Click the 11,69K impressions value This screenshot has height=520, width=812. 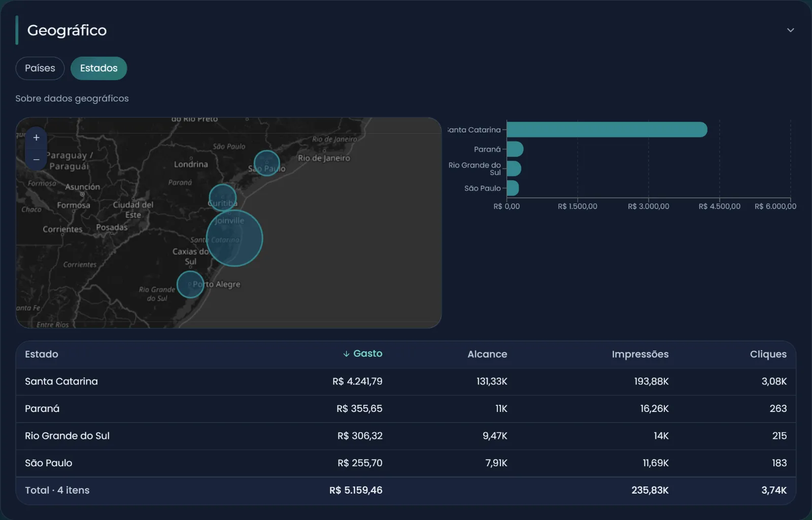click(656, 463)
